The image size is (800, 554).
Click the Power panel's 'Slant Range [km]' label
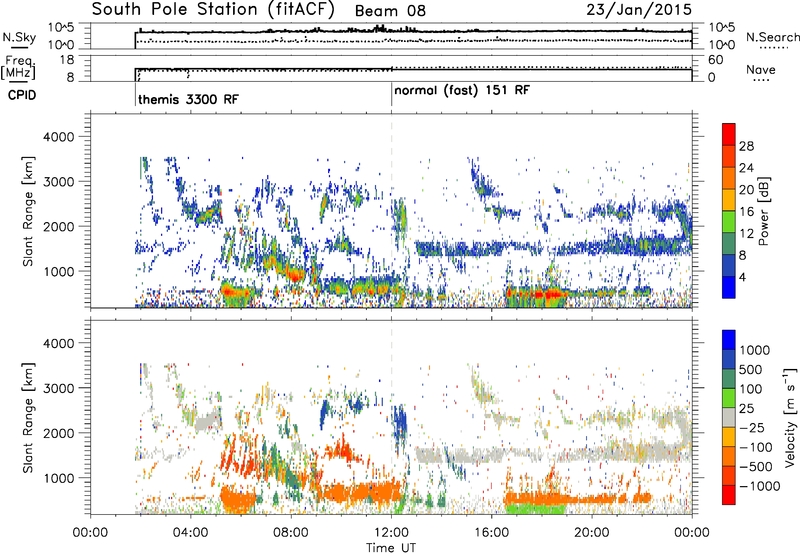tap(28, 211)
